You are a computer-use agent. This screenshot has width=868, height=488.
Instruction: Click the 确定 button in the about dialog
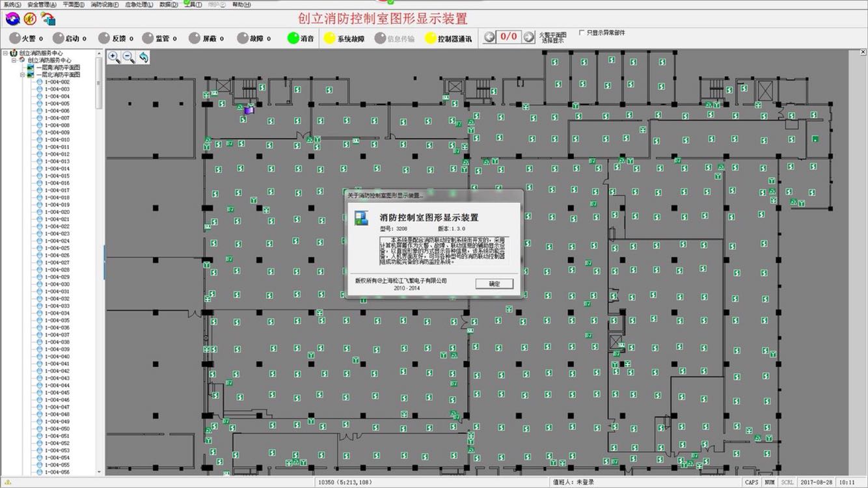(x=494, y=284)
